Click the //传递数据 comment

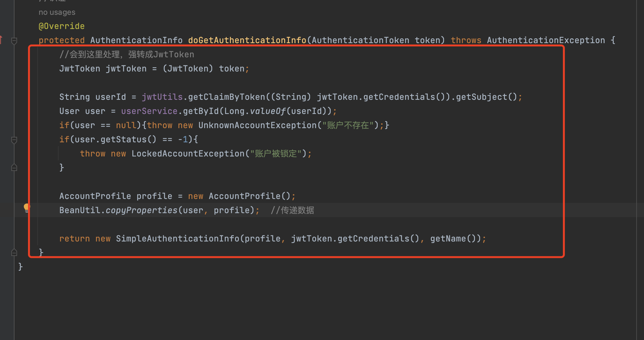point(292,210)
